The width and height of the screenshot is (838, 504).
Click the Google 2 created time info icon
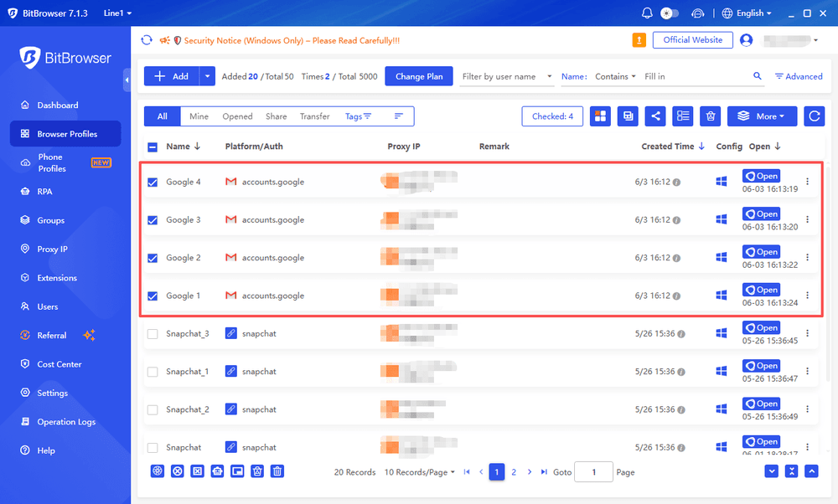[676, 259]
